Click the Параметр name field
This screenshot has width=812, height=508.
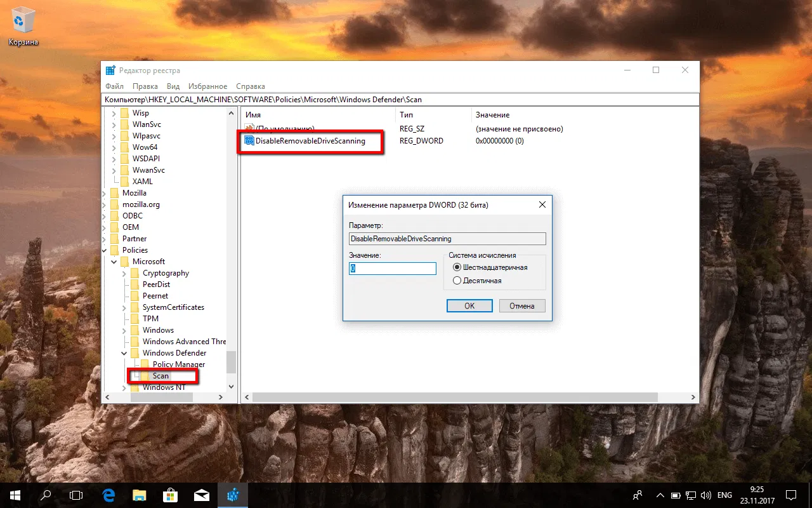pyautogui.click(x=447, y=239)
